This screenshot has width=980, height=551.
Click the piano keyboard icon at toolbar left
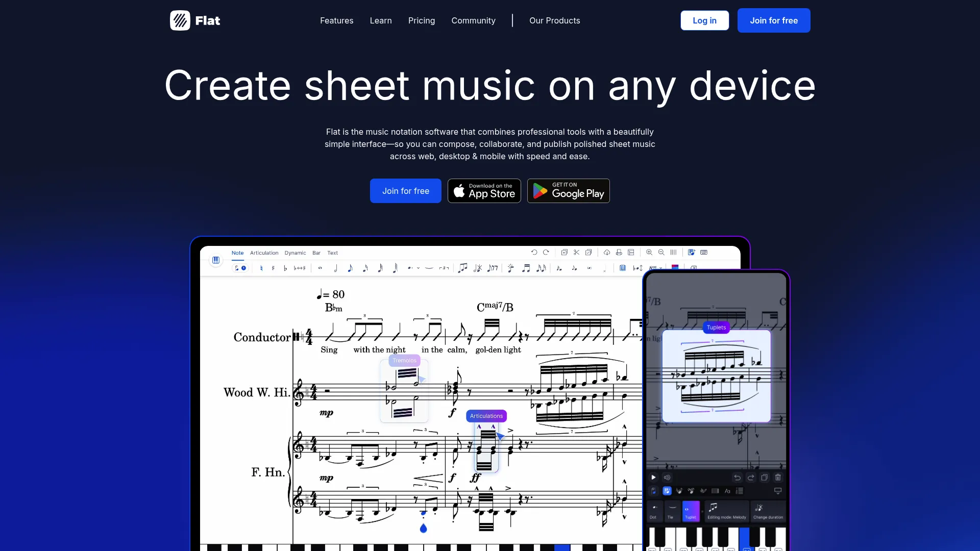coord(216,260)
